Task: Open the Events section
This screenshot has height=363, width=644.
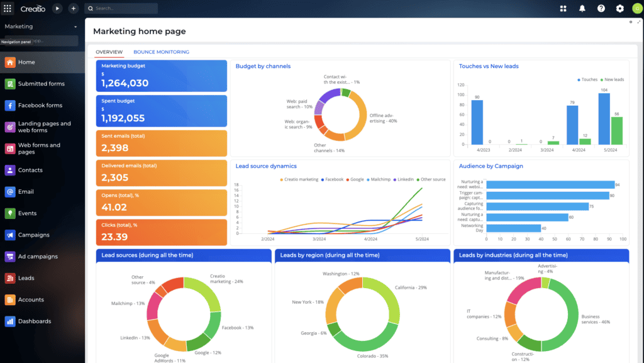Action: (x=28, y=213)
